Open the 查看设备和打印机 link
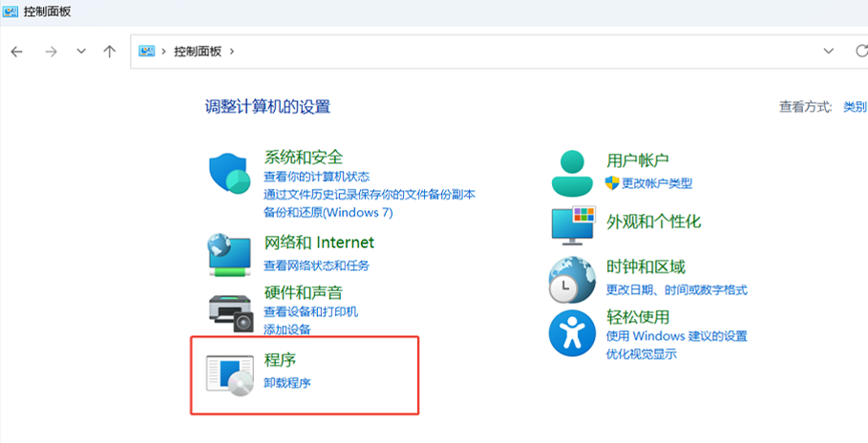 tap(310, 312)
